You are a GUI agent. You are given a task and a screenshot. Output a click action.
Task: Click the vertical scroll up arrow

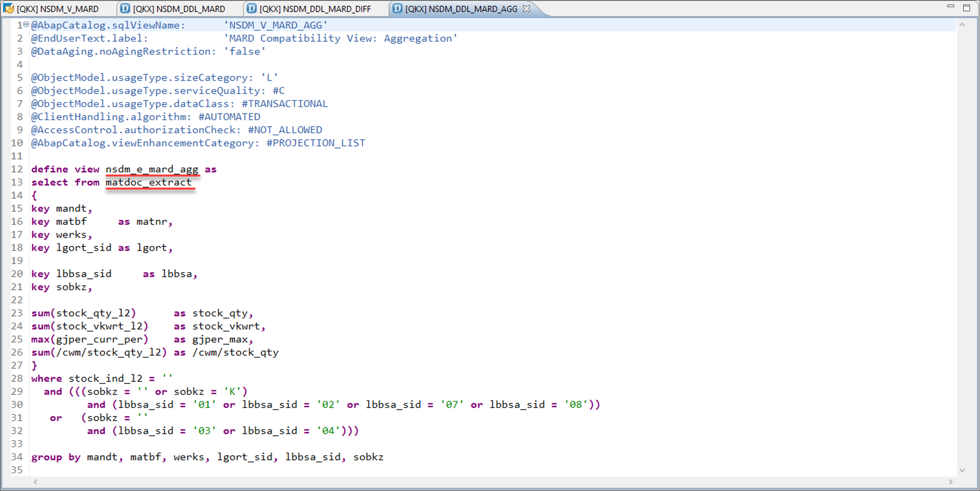click(963, 25)
